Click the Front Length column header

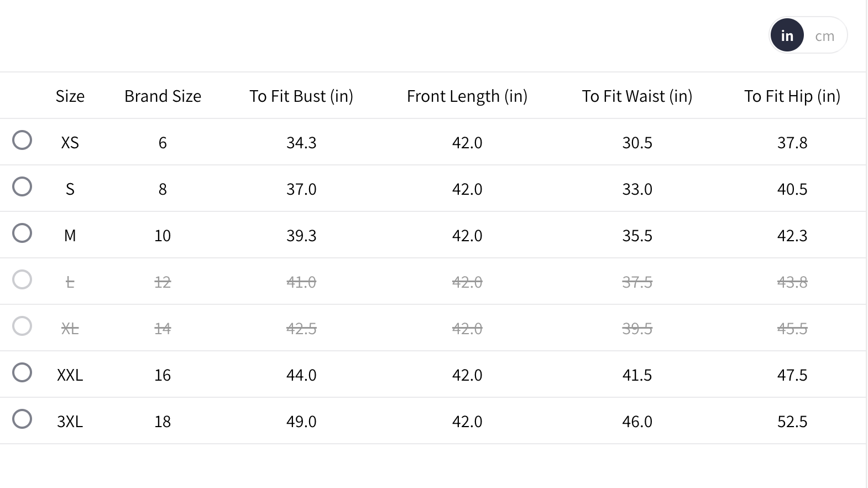(x=467, y=96)
